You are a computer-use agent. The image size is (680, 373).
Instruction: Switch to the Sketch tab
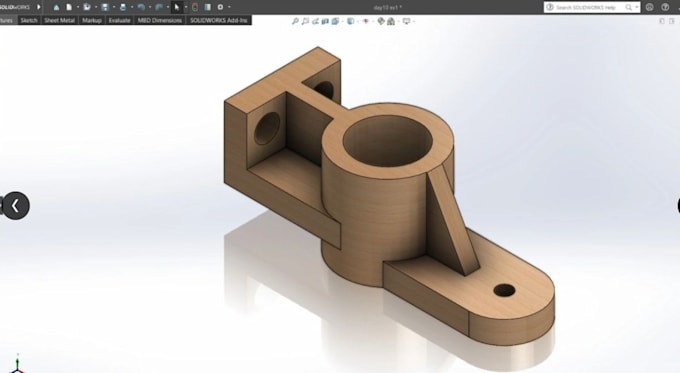point(29,20)
